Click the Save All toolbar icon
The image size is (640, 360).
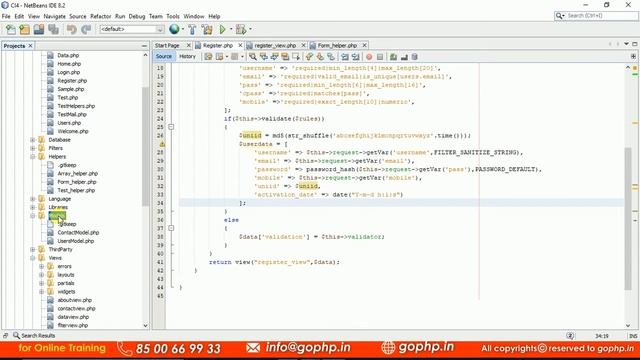(53, 29)
